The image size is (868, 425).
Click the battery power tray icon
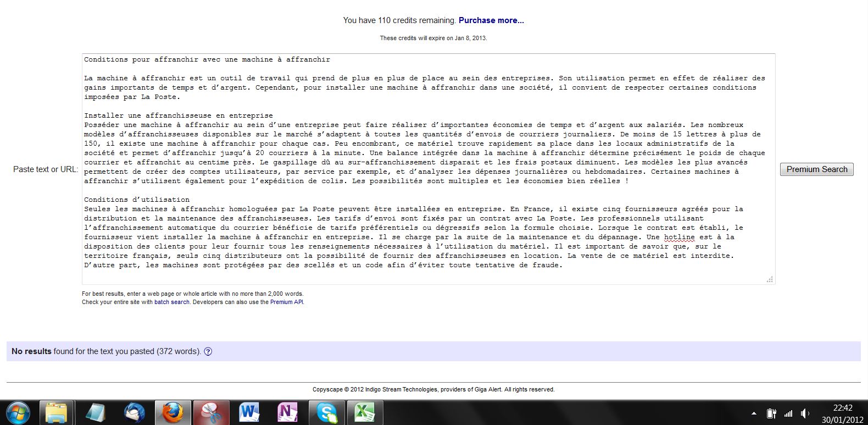(771, 413)
